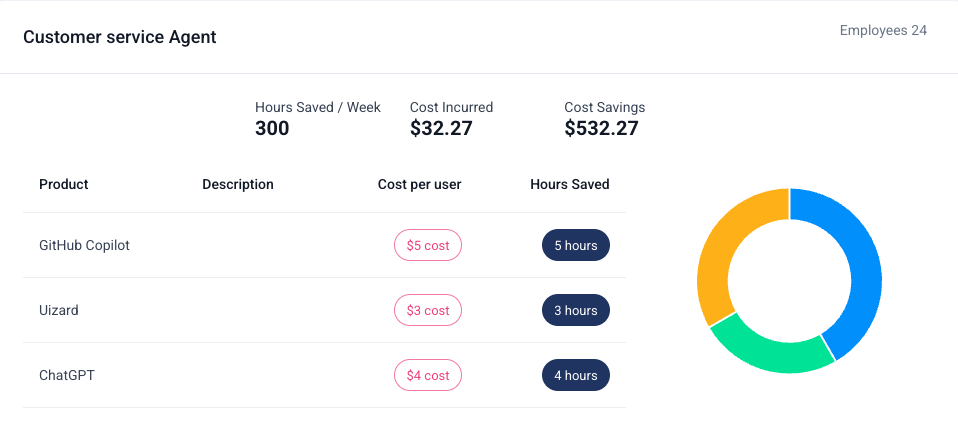Click the $5 cost badge
Screen dimensions: 958x430
click(428, 245)
